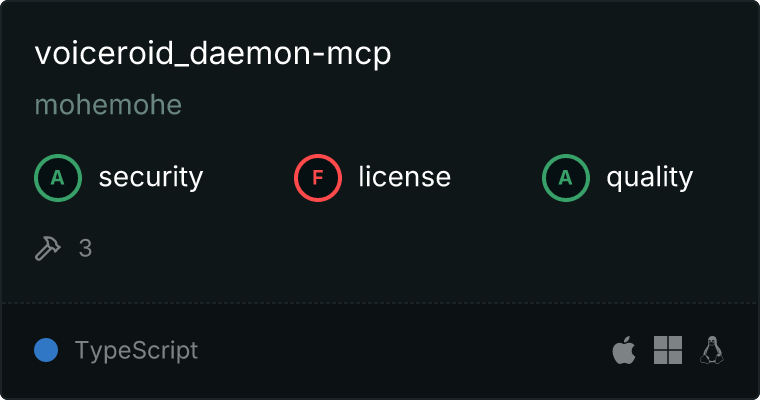Image resolution: width=760 pixels, height=400 pixels.
Task: Click the tool count number 3
Action: point(85,249)
